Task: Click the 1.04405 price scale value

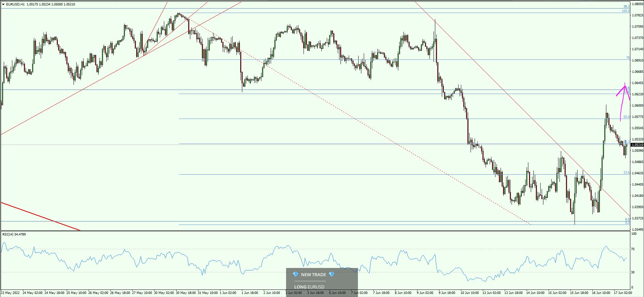Action: pyautogui.click(x=637, y=185)
